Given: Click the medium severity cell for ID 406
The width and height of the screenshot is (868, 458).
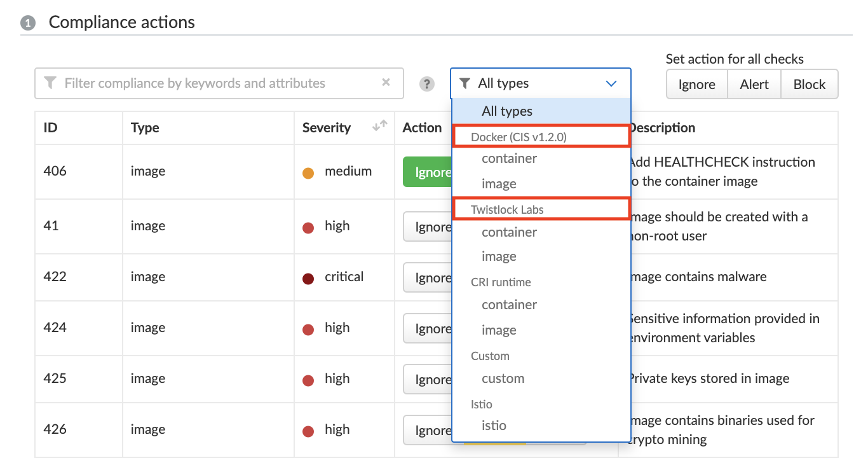Looking at the screenshot, I should coord(344,172).
